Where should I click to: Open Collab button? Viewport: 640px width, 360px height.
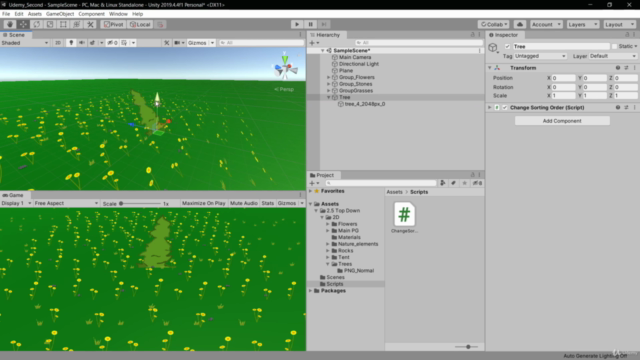click(494, 24)
